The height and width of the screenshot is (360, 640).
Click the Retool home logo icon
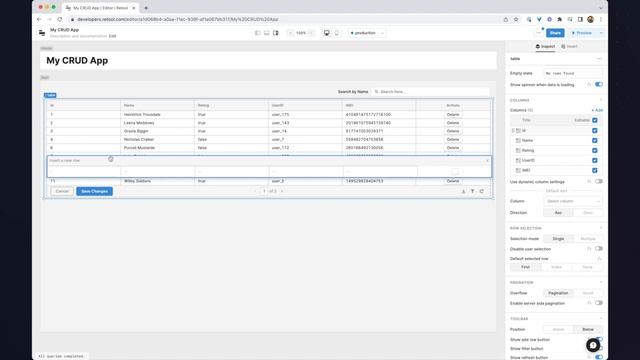point(42,33)
